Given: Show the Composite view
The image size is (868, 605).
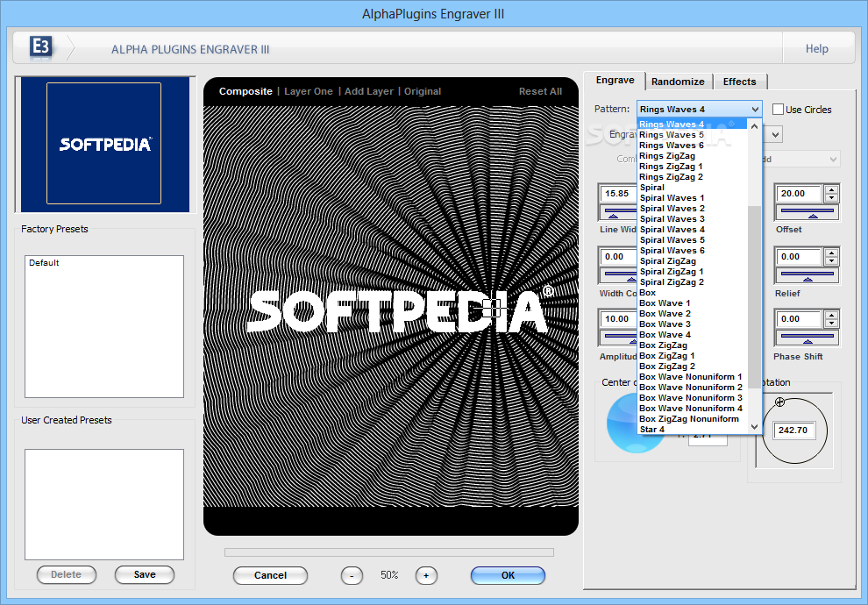Looking at the screenshot, I should (245, 91).
